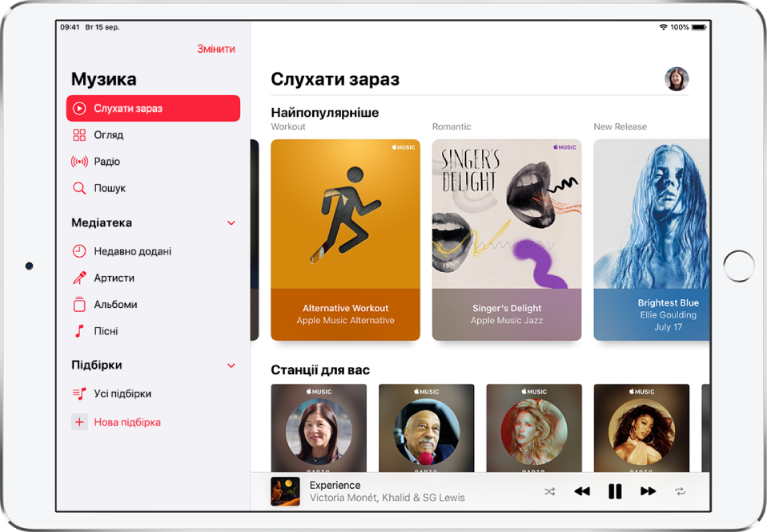The width and height of the screenshot is (771, 532).
Task: Click the magnifier icon next to Пошук
Action: point(79,188)
